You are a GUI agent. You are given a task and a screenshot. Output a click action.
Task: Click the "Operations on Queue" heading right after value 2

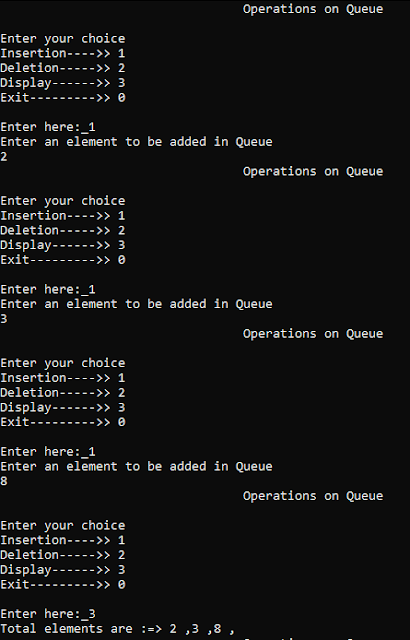point(313,171)
